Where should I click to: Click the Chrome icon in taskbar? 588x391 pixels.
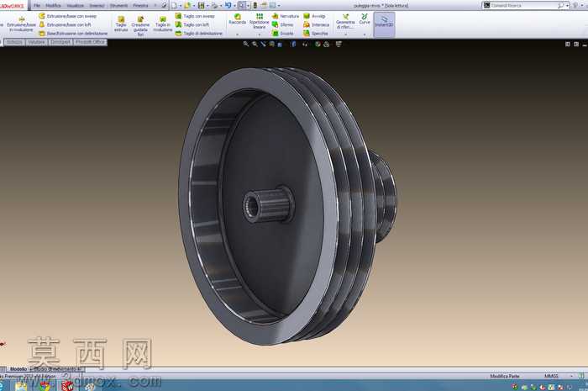(x=45, y=386)
